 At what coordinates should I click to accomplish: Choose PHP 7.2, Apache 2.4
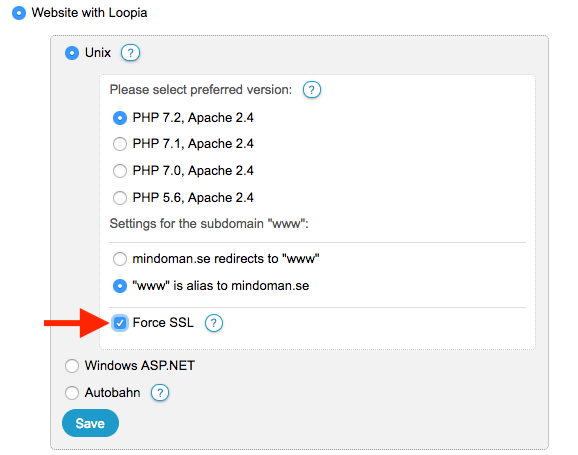click(120, 118)
